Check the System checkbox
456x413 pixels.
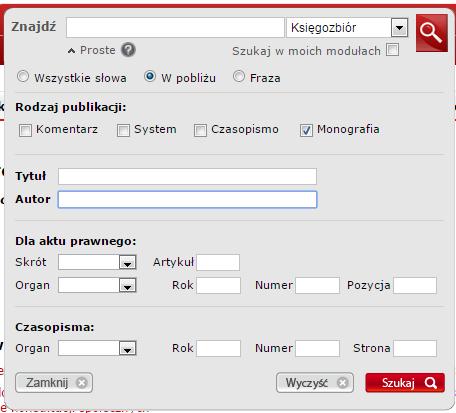coord(123,130)
